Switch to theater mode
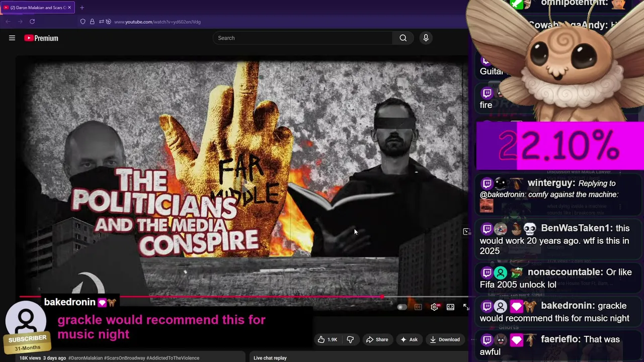This screenshot has width=644, height=362. coord(450,307)
